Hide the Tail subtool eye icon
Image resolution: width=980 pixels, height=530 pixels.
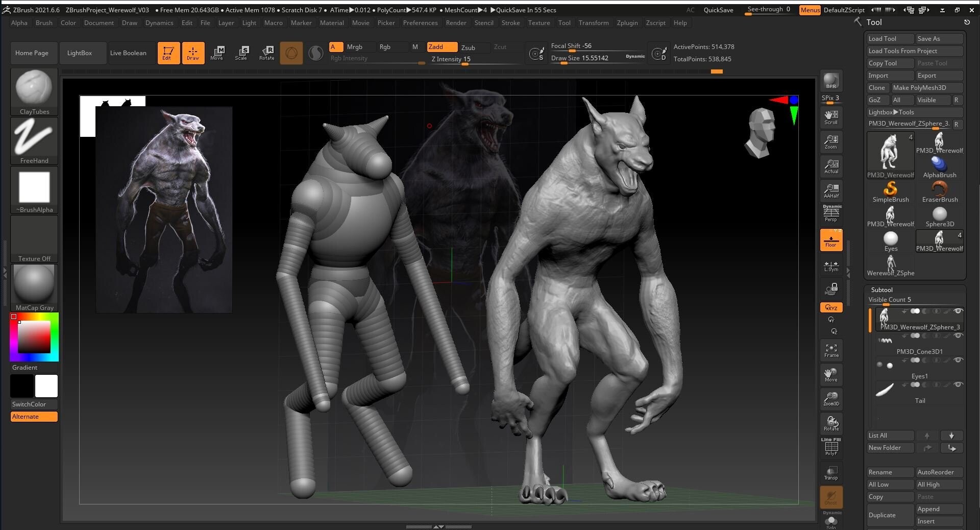tap(959, 384)
